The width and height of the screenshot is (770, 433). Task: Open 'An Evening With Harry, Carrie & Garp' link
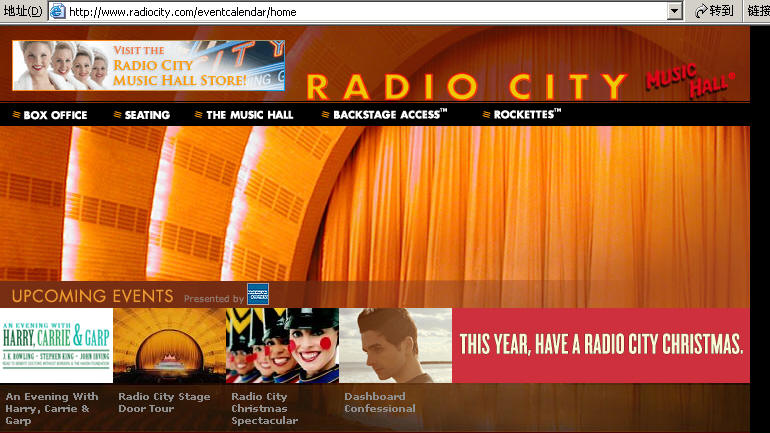tap(52, 408)
